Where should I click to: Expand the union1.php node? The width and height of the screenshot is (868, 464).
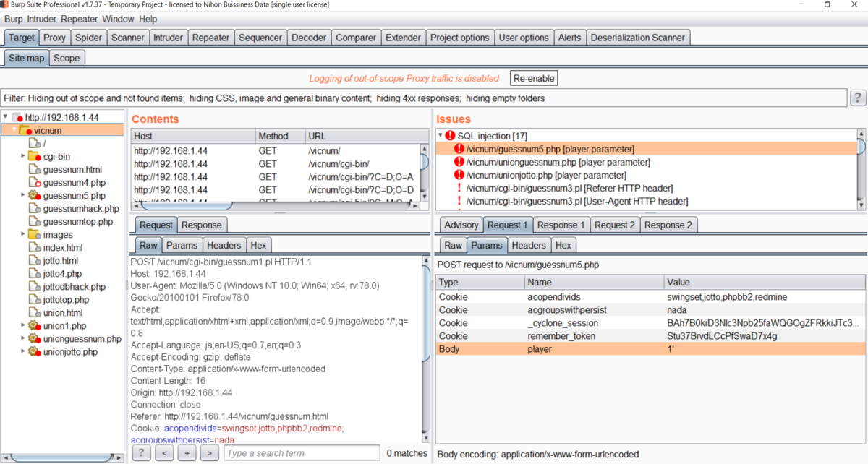click(23, 326)
